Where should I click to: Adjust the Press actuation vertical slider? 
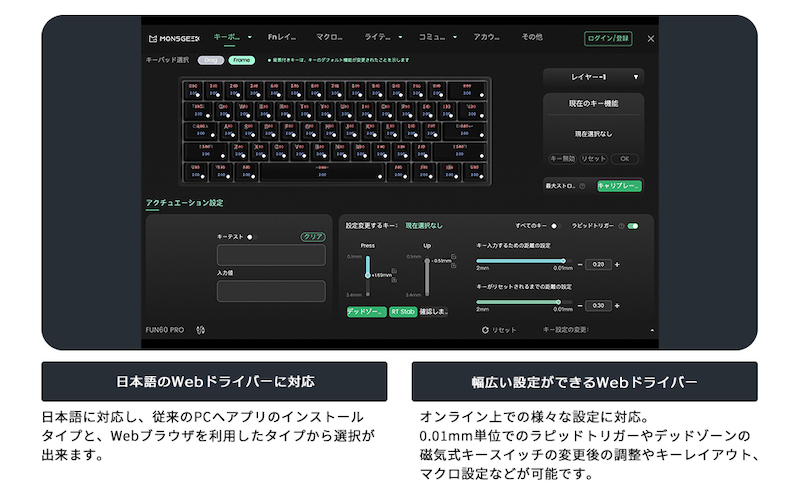(x=368, y=274)
